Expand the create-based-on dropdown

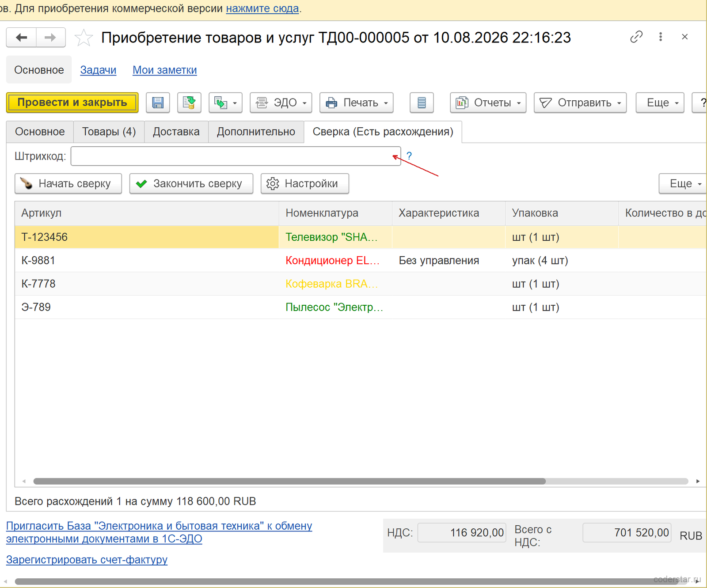tap(225, 102)
